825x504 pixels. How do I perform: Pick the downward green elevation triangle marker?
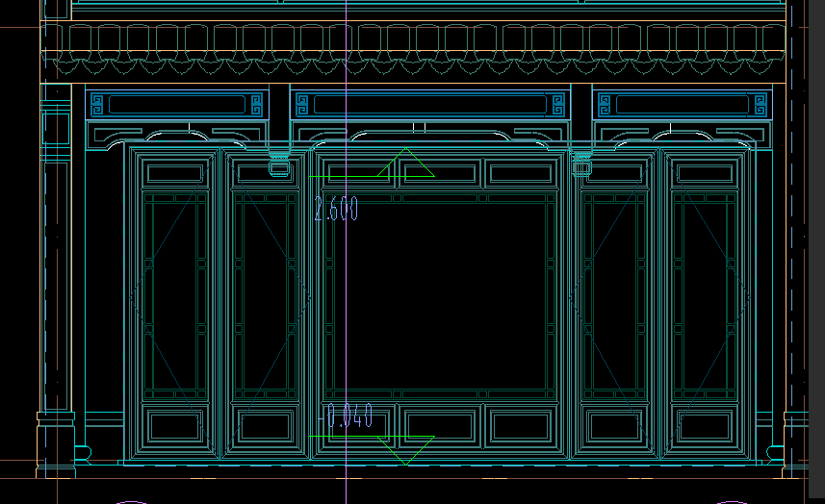[405, 450]
